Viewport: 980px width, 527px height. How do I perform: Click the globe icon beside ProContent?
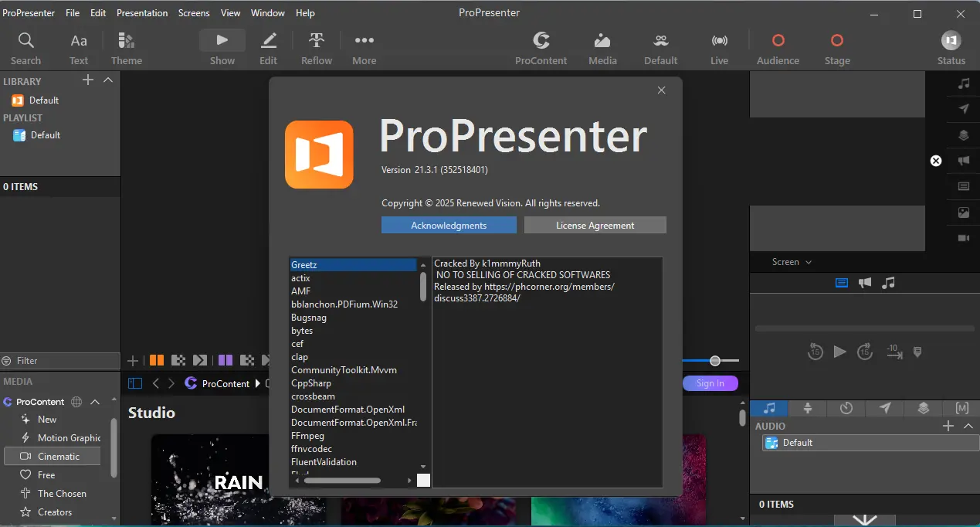coord(76,402)
